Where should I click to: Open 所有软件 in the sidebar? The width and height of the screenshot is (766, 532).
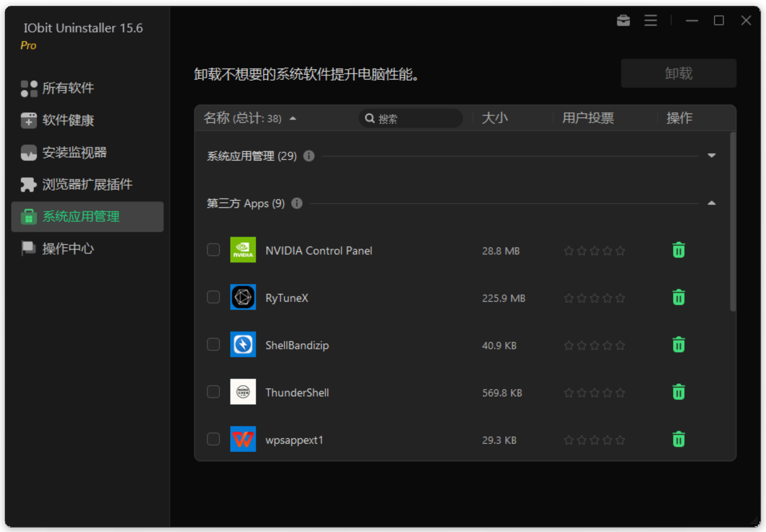pyautogui.click(x=87, y=88)
